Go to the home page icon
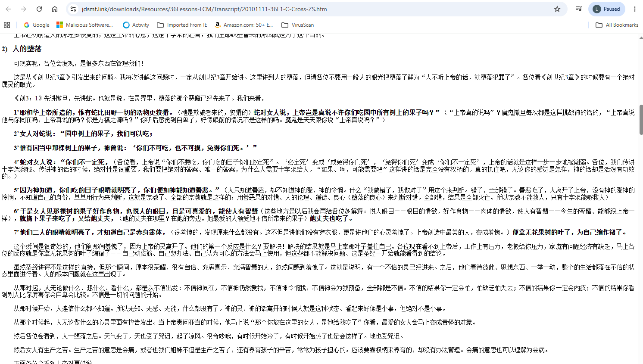Screen dimensions: 643x364 pos(55,9)
